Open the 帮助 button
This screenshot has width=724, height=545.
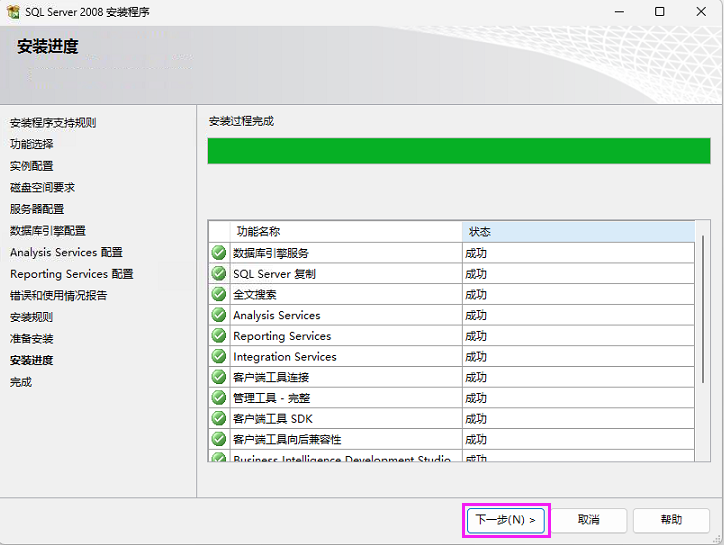click(671, 520)
